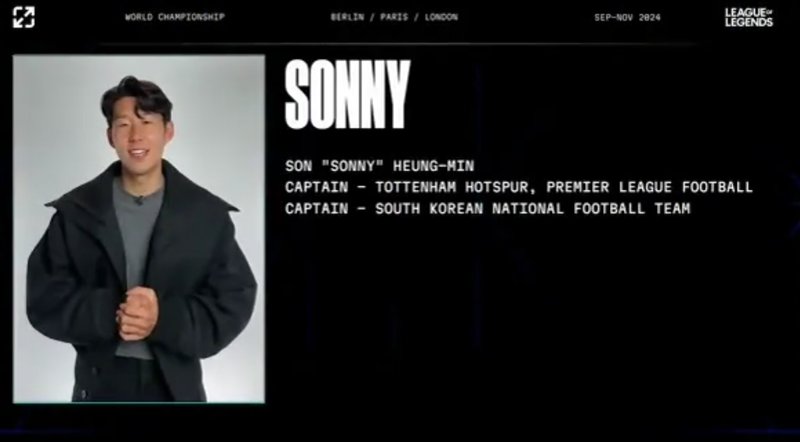Click SON surname starting the name line
Viewport: 800px width, 442px height.
click(x=298, y=166)
